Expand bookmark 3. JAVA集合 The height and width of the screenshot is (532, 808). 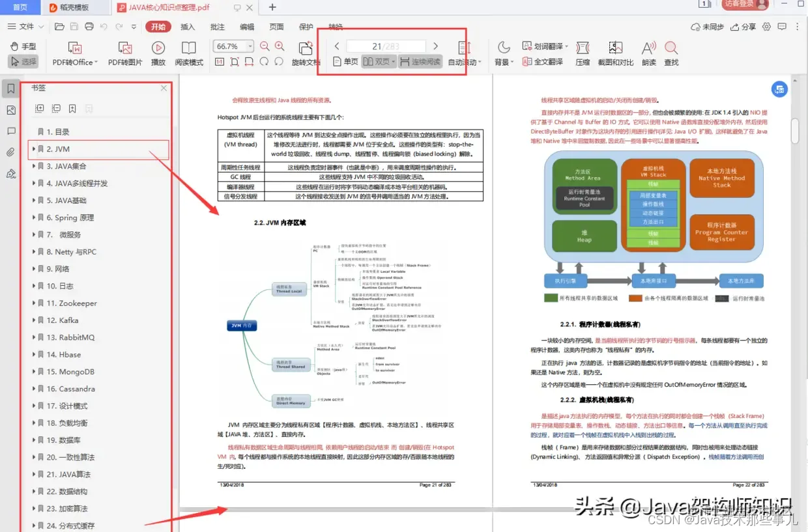pyautogui.click(x=33, y=166)
